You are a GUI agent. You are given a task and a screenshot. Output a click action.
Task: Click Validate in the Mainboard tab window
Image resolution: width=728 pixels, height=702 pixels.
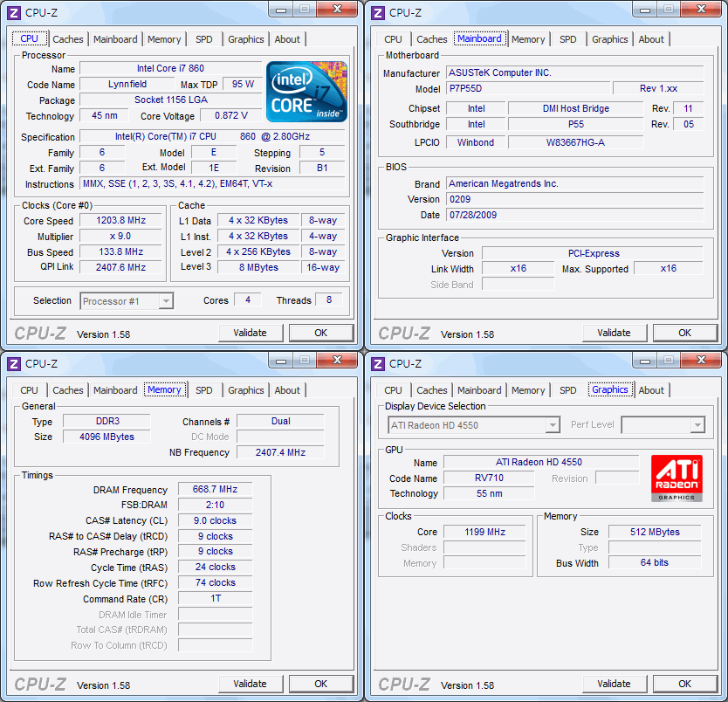pos(615,333)
